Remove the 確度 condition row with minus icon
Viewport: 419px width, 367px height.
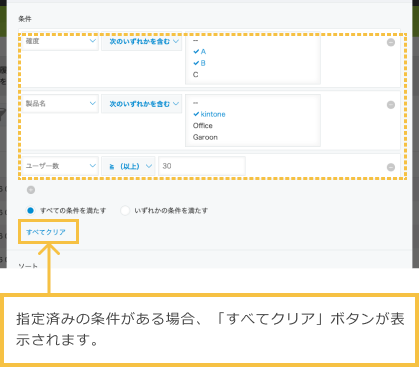391,42
